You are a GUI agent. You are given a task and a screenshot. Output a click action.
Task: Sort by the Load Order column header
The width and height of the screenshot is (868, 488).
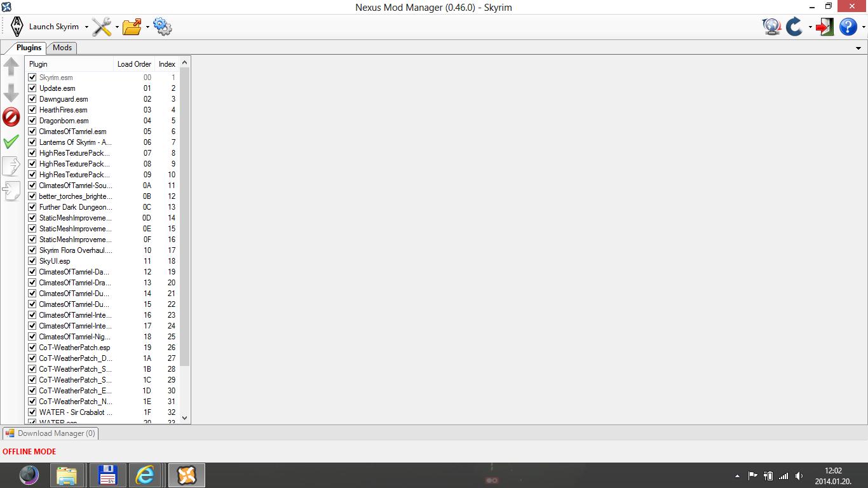tap(134, 64)
